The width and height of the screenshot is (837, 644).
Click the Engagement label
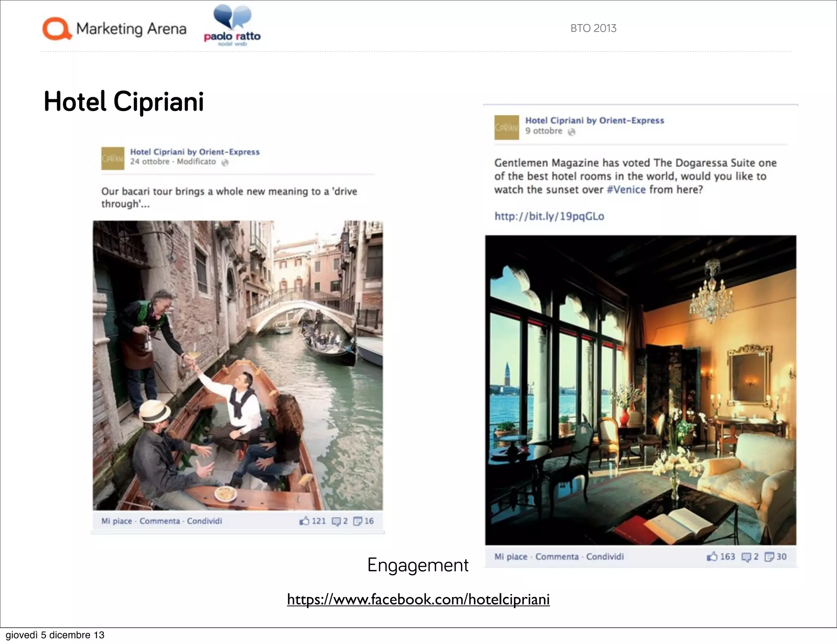[x=418, y=565]
